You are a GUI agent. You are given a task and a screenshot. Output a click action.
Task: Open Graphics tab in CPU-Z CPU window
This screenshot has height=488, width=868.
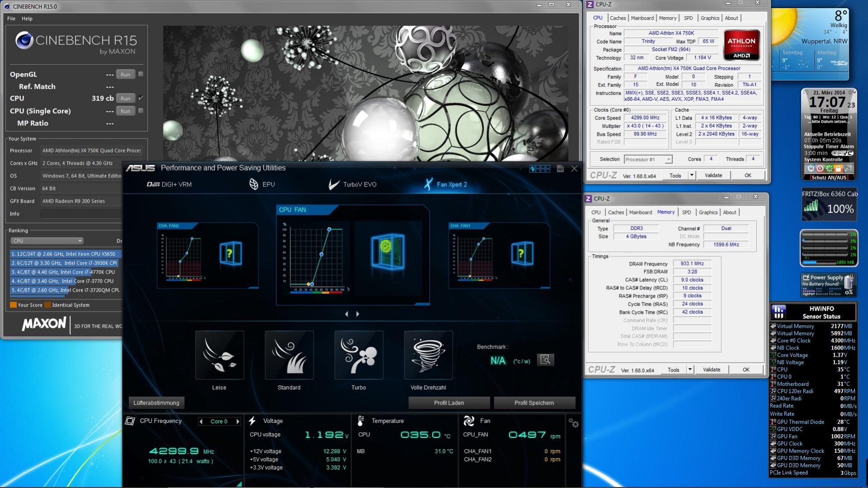[710, 18]
